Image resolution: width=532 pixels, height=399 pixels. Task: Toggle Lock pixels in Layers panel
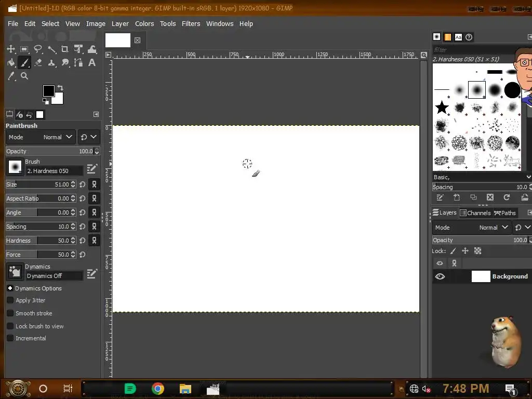[453, 251]
